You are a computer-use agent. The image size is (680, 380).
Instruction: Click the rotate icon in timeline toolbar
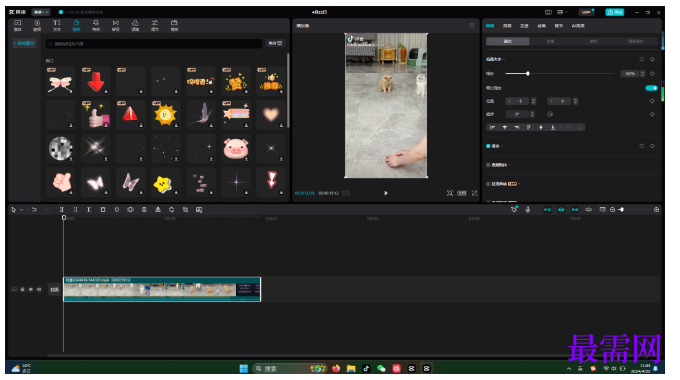(172, 210)
